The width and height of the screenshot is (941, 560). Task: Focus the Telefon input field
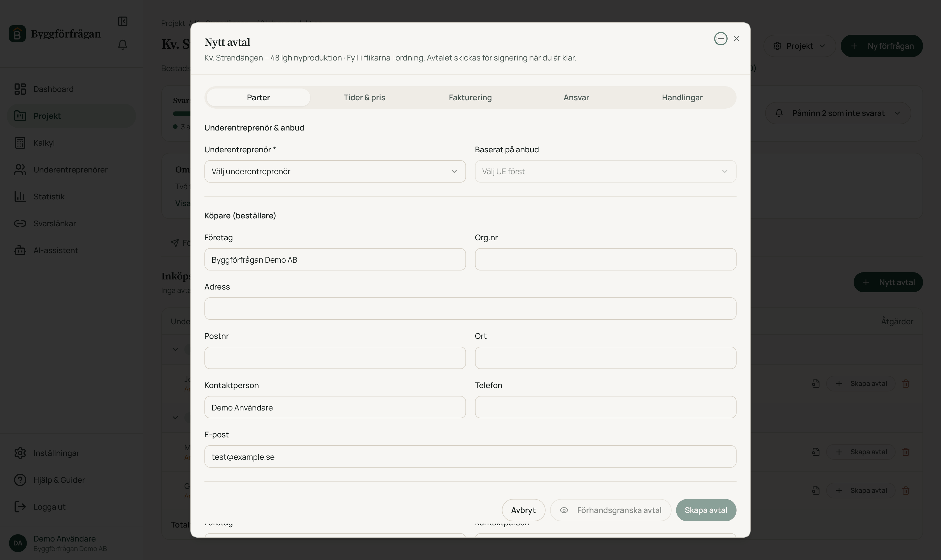click(605, 407)
